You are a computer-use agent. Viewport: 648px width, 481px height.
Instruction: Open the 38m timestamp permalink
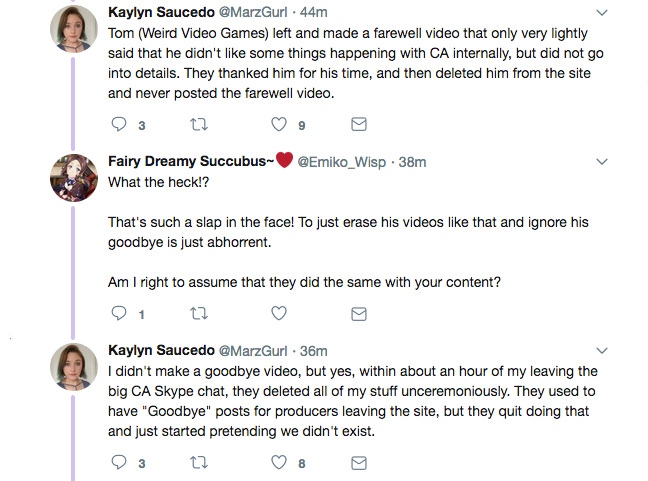click(x=412, y=162)
